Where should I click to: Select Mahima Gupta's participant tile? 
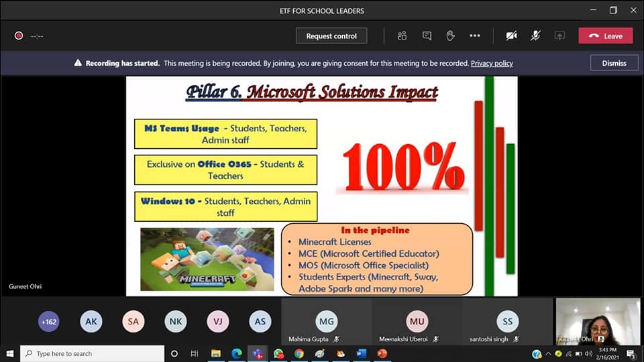(x=327, y=321)
